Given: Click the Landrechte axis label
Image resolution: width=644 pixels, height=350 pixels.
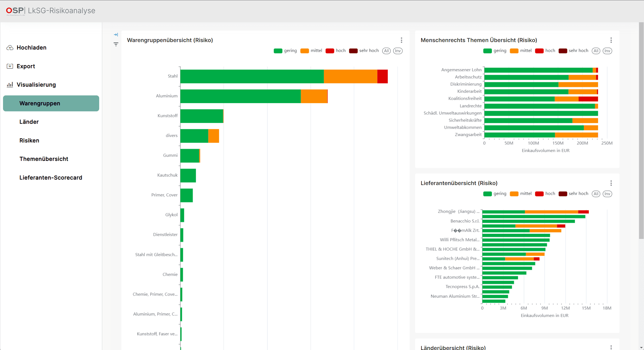Looking at the screenshot, I should 471,106.
